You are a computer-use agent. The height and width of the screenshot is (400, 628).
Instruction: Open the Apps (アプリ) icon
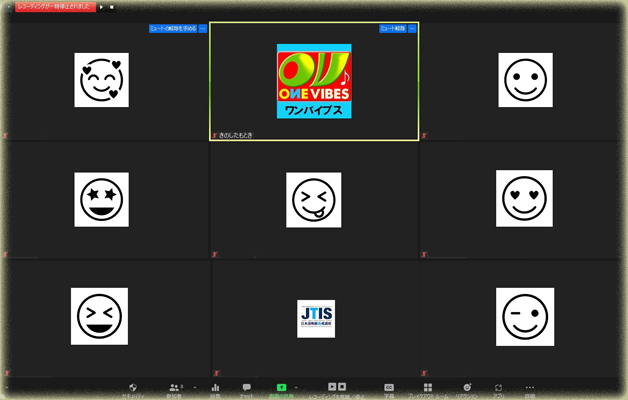(498, 388)
